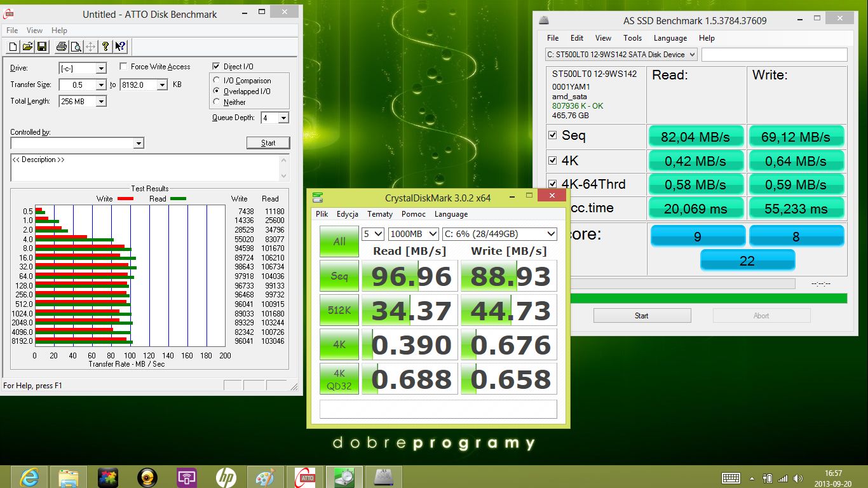Open the HP app from the taskbar

tap(226, 477)
